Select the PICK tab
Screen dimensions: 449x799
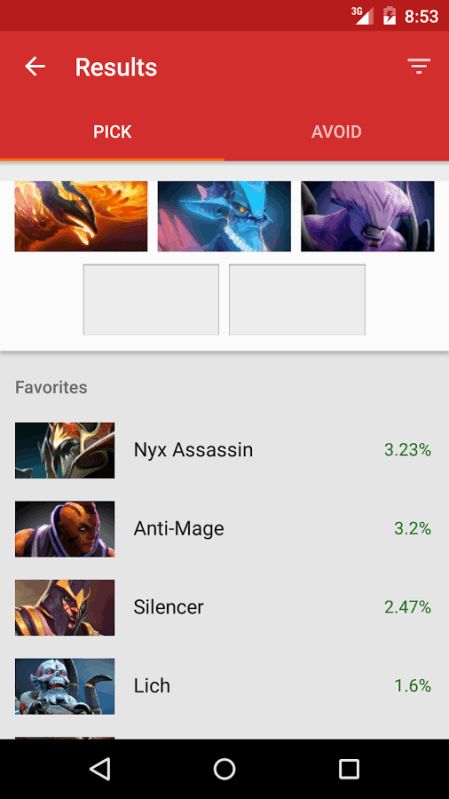[112, 132]
